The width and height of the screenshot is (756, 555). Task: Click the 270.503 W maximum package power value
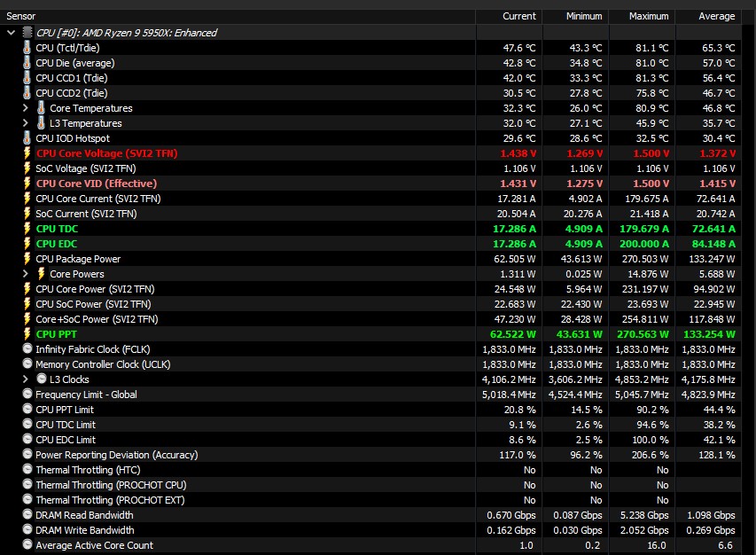645,259
